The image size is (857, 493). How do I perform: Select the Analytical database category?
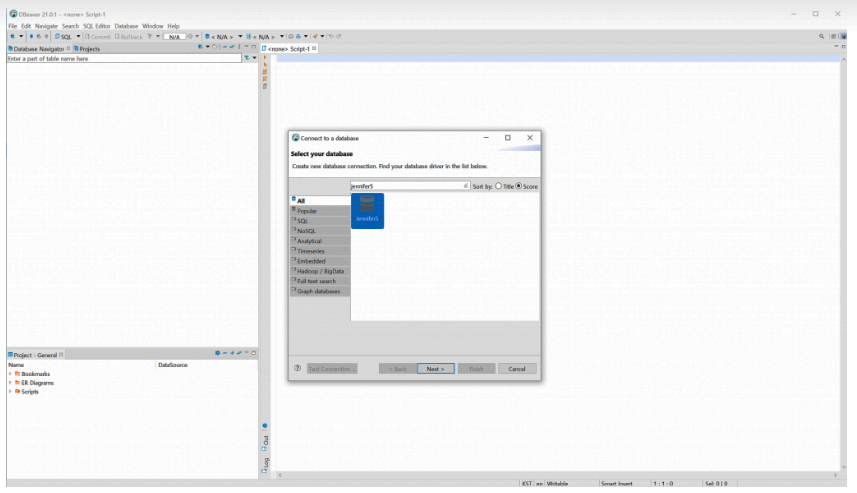[320, 241]
